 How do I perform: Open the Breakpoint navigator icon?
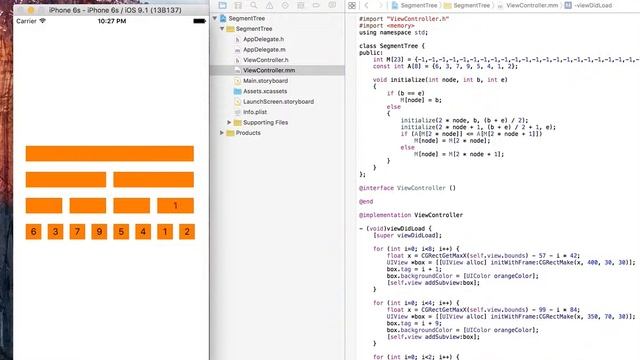(316, 5)
